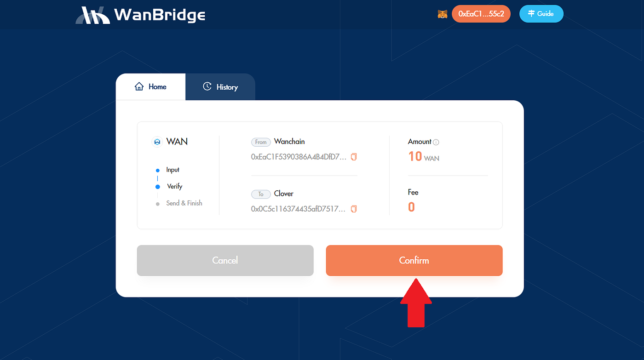Copy the Wanchain sender address
Screen dimensions: 644x360
354,157
